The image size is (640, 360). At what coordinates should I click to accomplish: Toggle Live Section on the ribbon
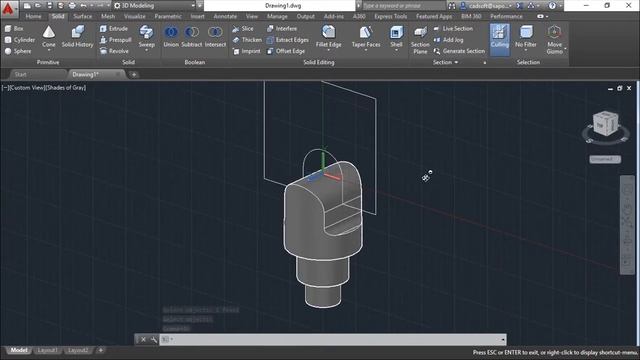coord(453,29)
